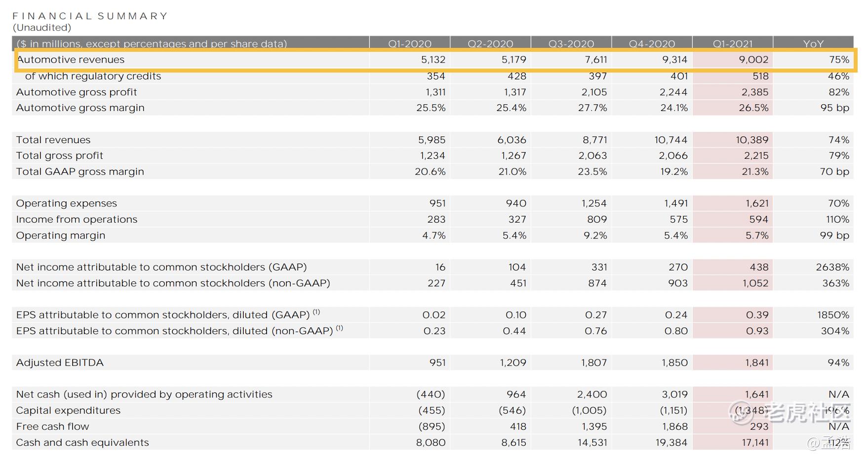Image resolution: width=868 pixels, height=463 pixels.
Task: Click adjusted EBITDA YoY value 94%
Action: (x=839, y=363)
